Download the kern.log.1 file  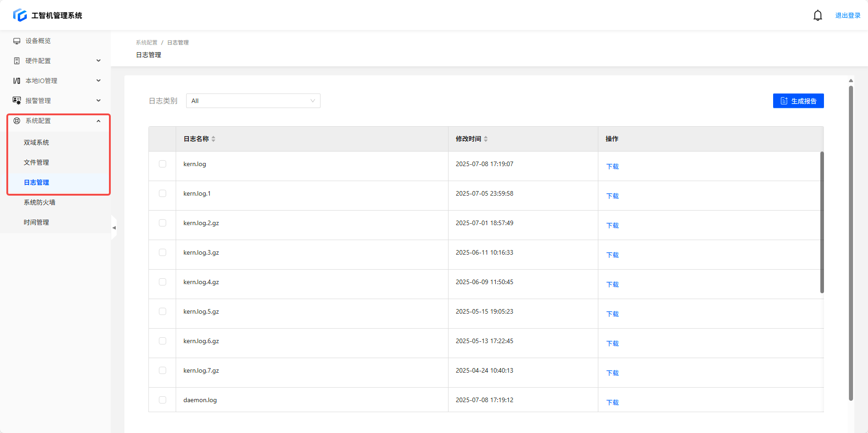612,196
